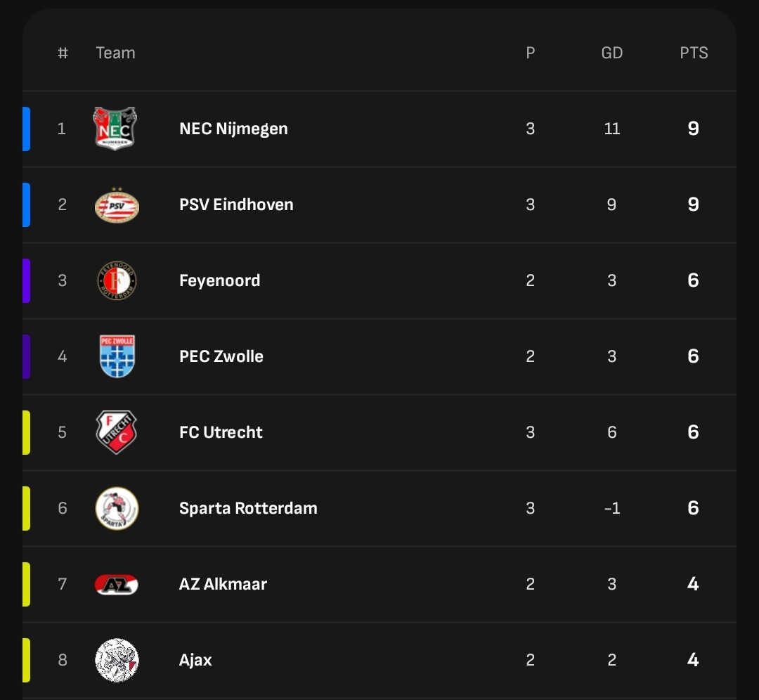
Task: Tap the yellow position marker beside Ajax
Action: click(27, 660)
